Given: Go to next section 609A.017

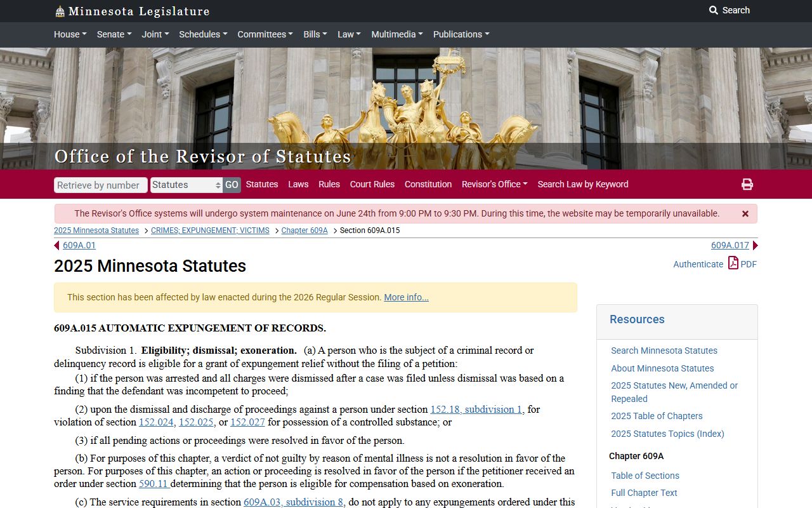Looking at the screenshot, I should [730, 246].
